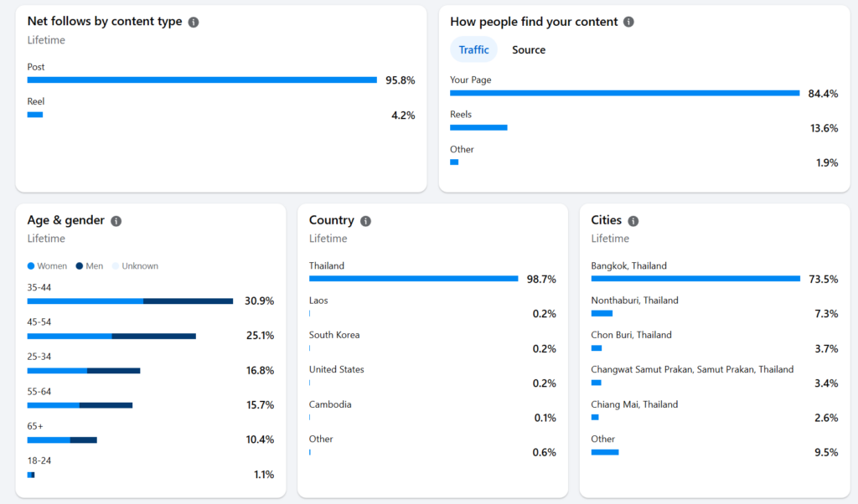Click the Cities info icon

tap(633, 221)
